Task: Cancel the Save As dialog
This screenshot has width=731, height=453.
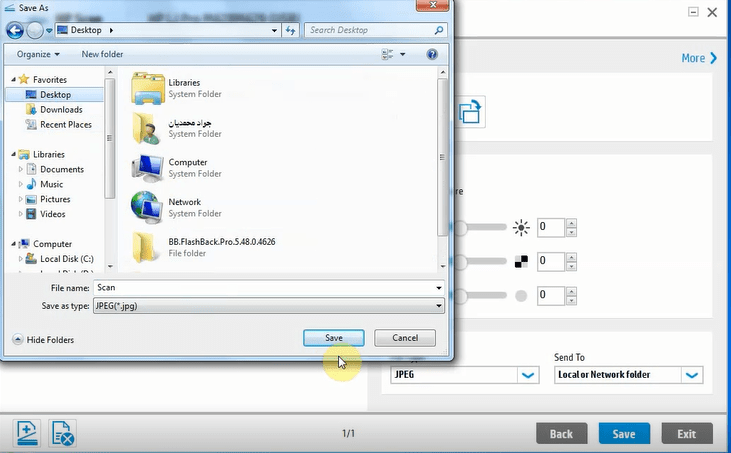Action: tap(405, 338)
